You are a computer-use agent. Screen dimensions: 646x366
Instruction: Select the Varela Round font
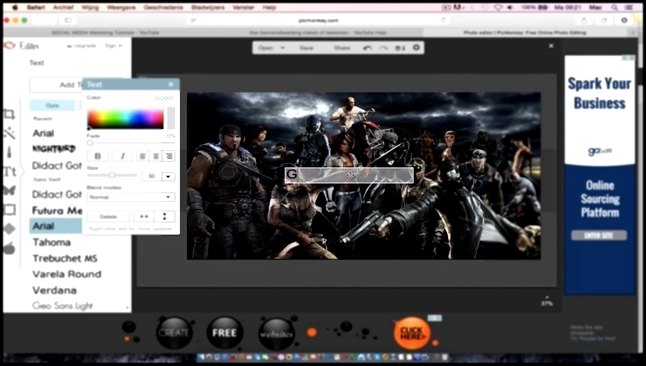(67, 274)
